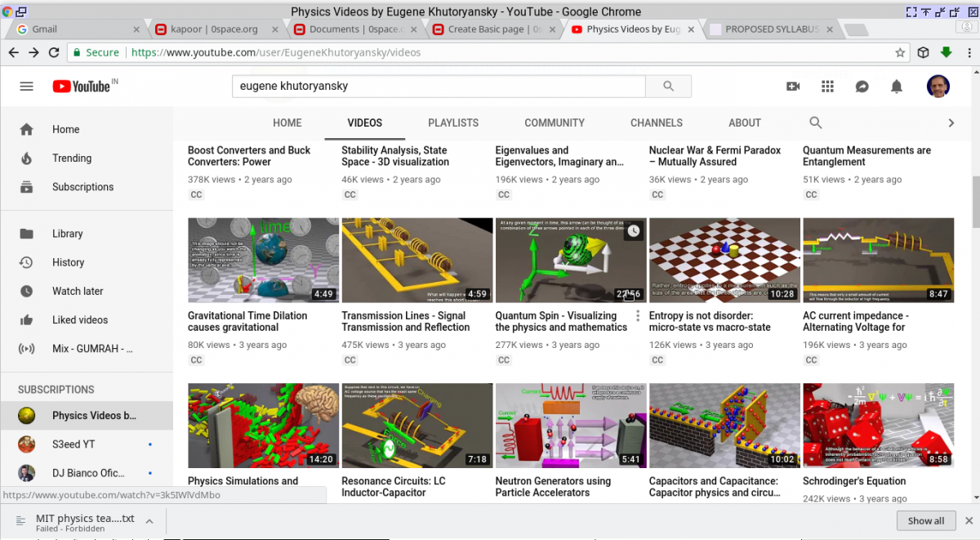Expand the MIT physics download item arrow
Image resolution: width=980 pixels, height=540 pixels.
(x=149, y=520)
